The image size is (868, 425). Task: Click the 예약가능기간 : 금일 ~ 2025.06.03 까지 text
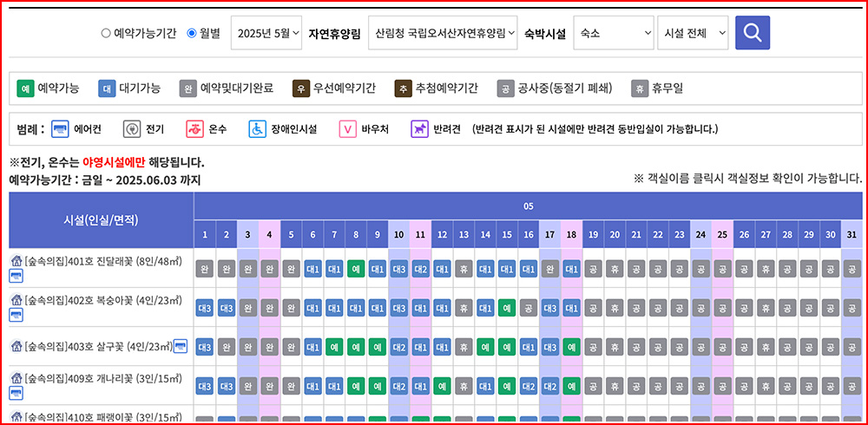click(x=105, y=180)
